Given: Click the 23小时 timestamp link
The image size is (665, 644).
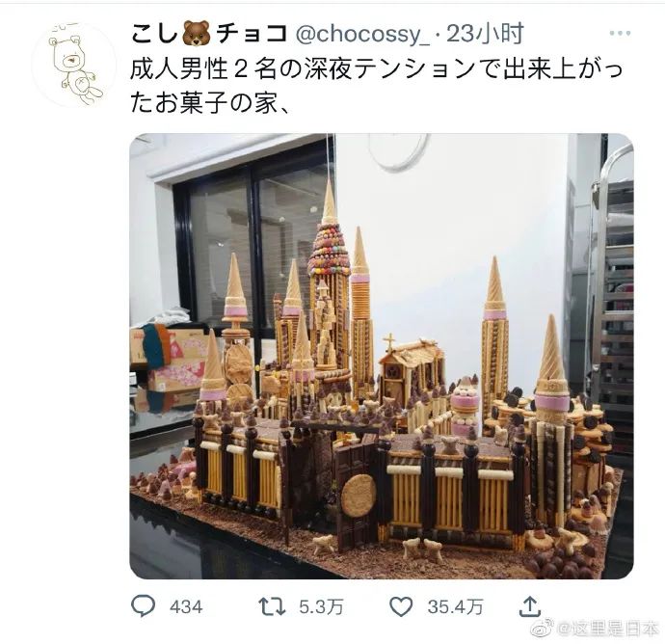Looking at the screenshot, I should pyautogui.click(x=485, y=34).
